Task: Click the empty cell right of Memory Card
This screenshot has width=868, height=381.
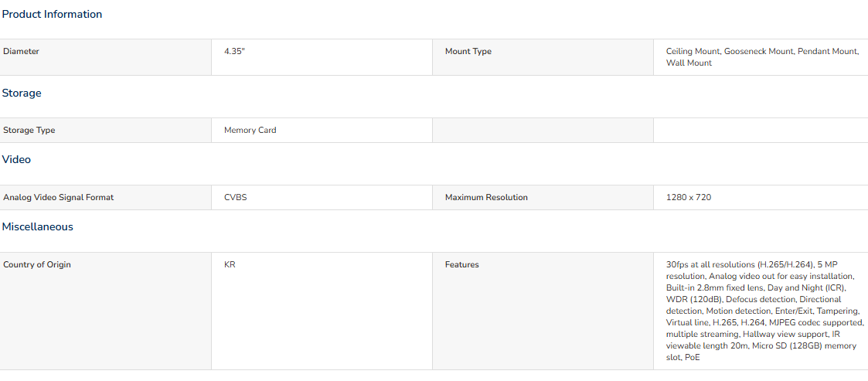Action: click(x=543, y=131)
